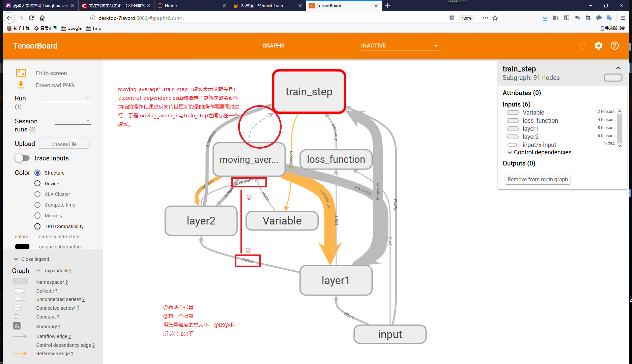
Task: Click the browser reload button
Action: tap(31, 18)
